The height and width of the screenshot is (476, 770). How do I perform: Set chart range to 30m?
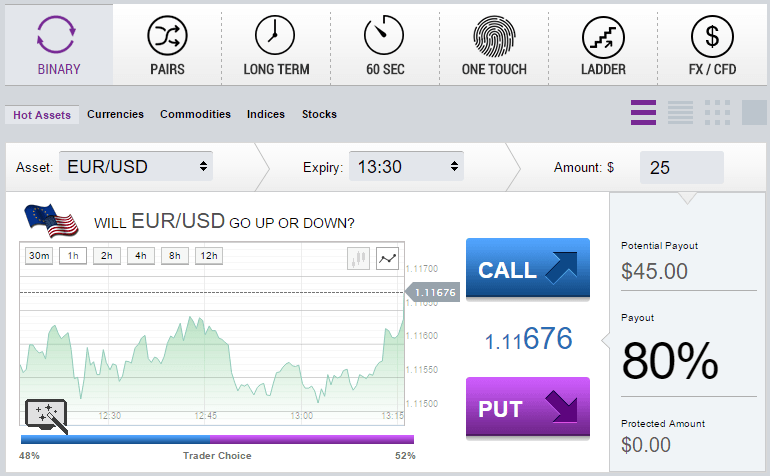[x=39, y=256]
